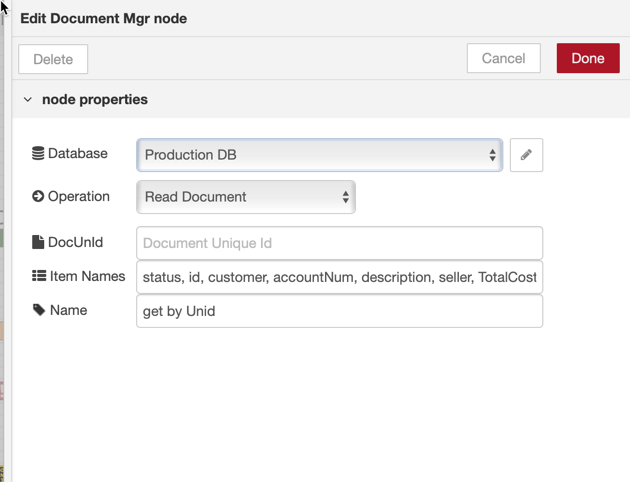Click the Operation field label

tap(79, 197)
